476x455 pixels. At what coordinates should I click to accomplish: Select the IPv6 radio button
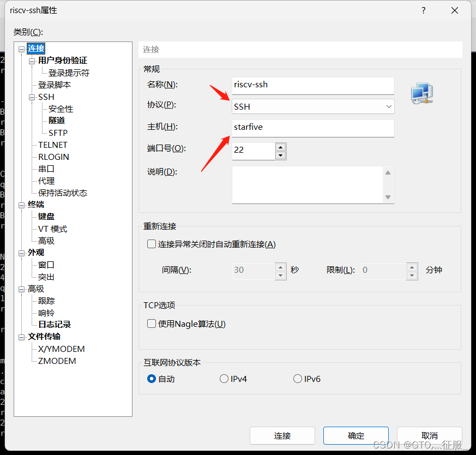pyautogui.click(x=298, y=378)
